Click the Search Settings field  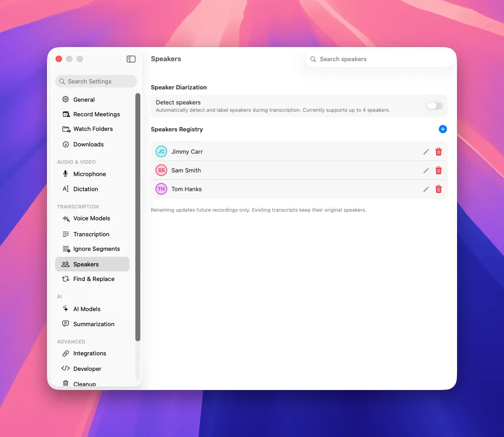point(96,81)
